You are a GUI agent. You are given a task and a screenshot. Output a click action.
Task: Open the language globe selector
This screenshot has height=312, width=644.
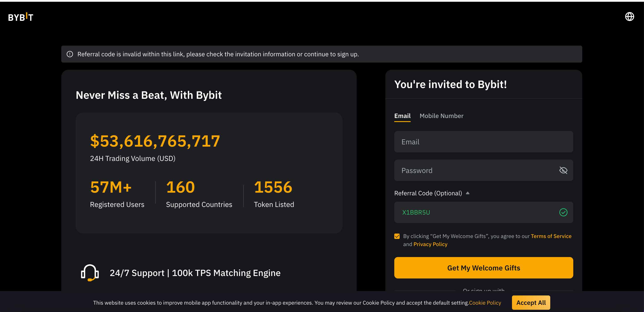pyautogui.click(x=629, y=17)
